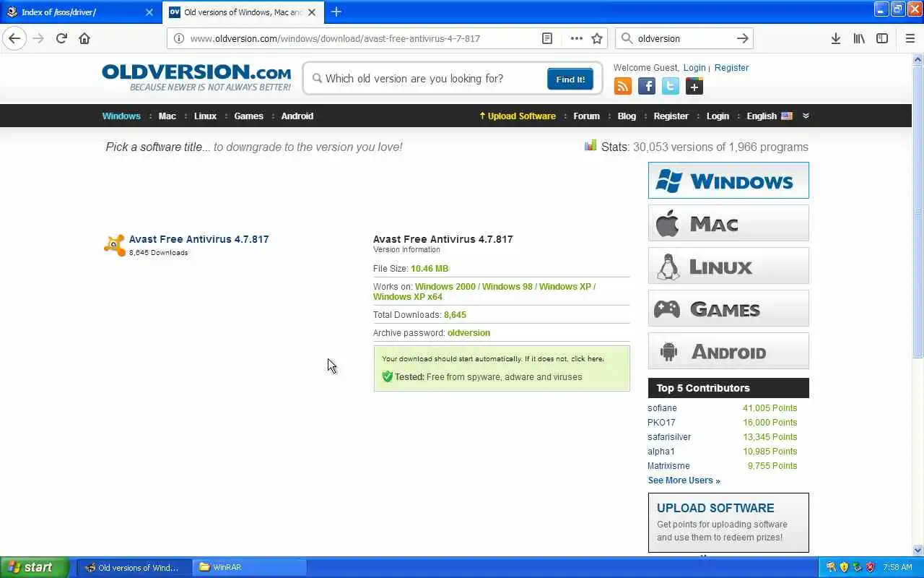Click the magnifier icon in site search

click(x=317, y=78)
